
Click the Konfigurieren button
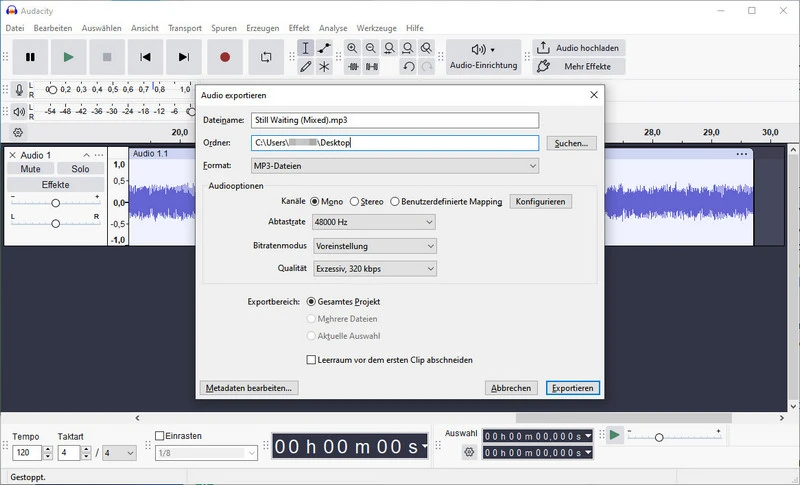point(540,201)
